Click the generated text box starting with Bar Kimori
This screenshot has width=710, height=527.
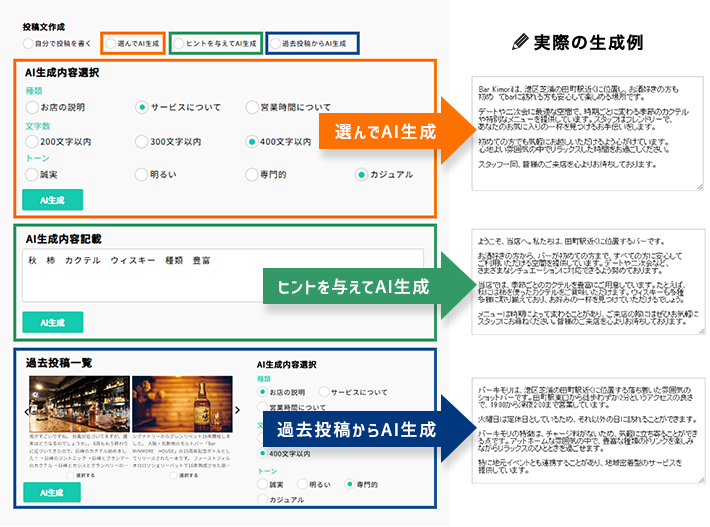pos(588,134)
